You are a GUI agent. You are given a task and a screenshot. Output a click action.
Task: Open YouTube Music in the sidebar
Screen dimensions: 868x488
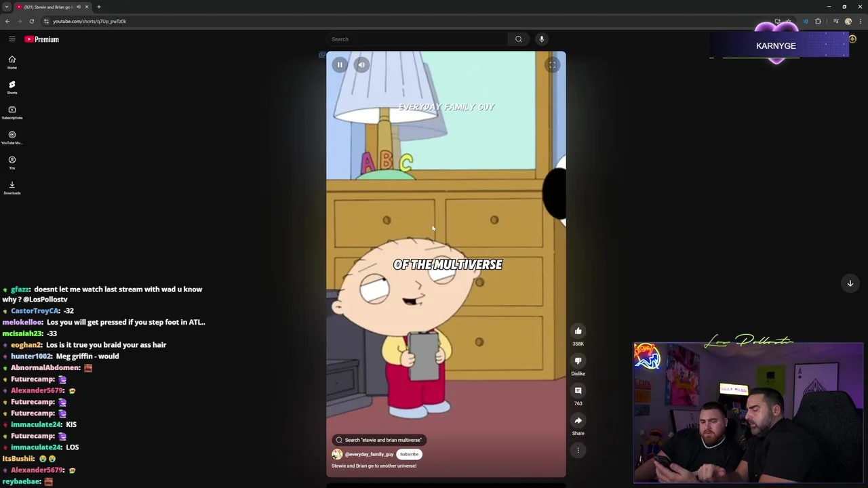pos(12,138)
